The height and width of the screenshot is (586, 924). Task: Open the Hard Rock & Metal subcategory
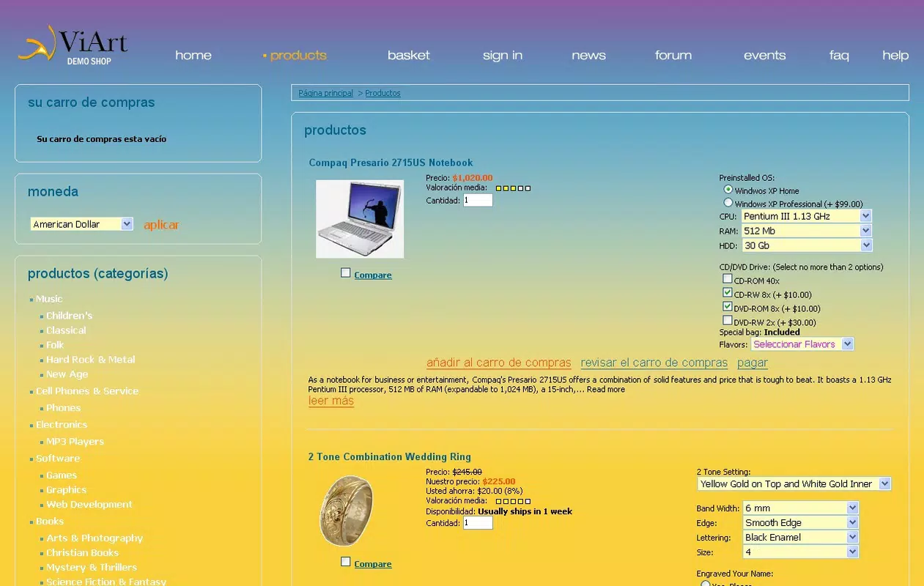tap(91, 360)
